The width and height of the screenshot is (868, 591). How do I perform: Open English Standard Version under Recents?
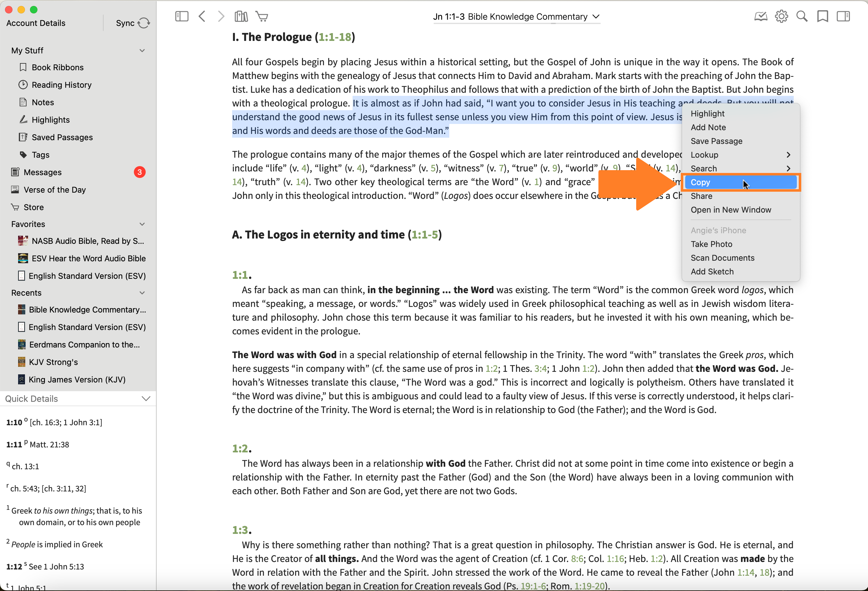point(87,327)
